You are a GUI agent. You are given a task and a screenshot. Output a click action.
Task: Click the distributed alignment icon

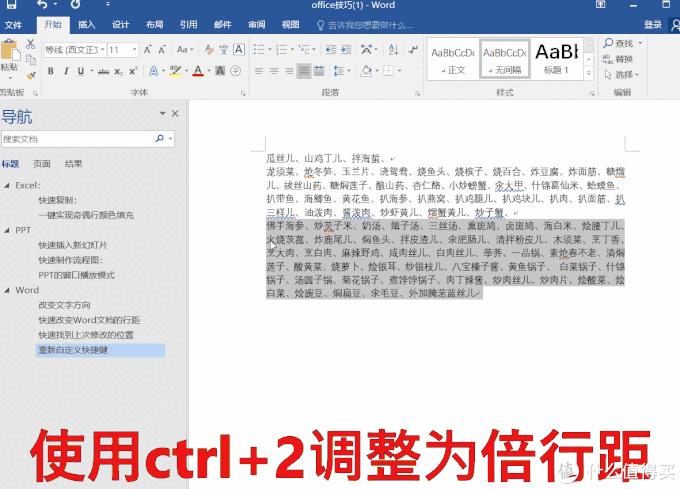pyautogui.click(x=319, y=71)
